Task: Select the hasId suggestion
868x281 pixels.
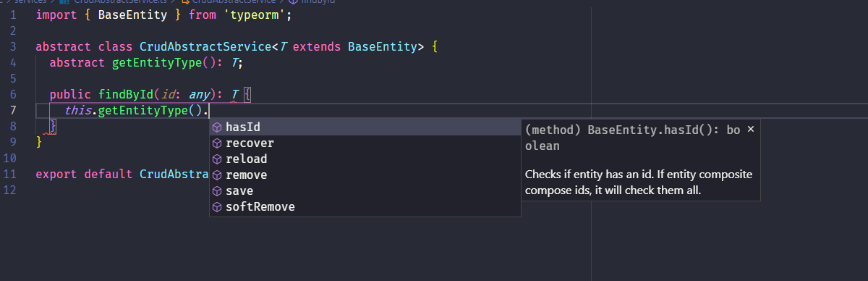Action: click(365, 127)
